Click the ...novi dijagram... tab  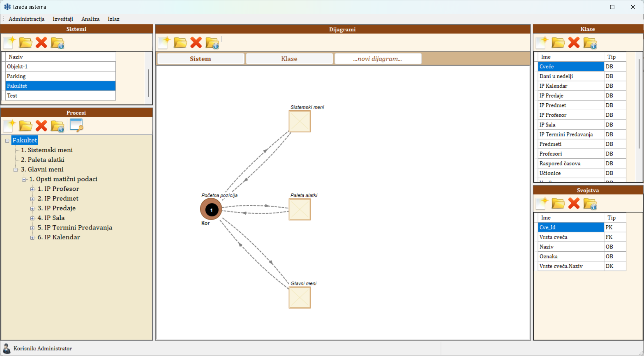click(378, 59)
